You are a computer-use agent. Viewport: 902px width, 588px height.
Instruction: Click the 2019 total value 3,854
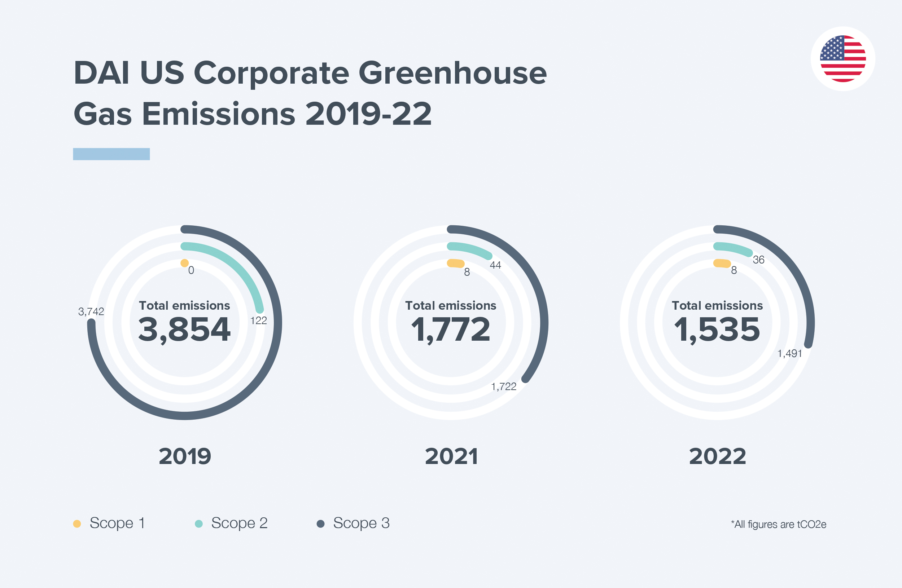pyautogui.click(x=184, y=330)
